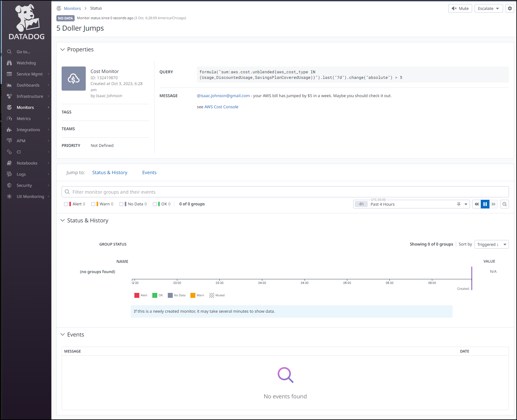Toggle the Warn filter checkbox

[93, 204]
